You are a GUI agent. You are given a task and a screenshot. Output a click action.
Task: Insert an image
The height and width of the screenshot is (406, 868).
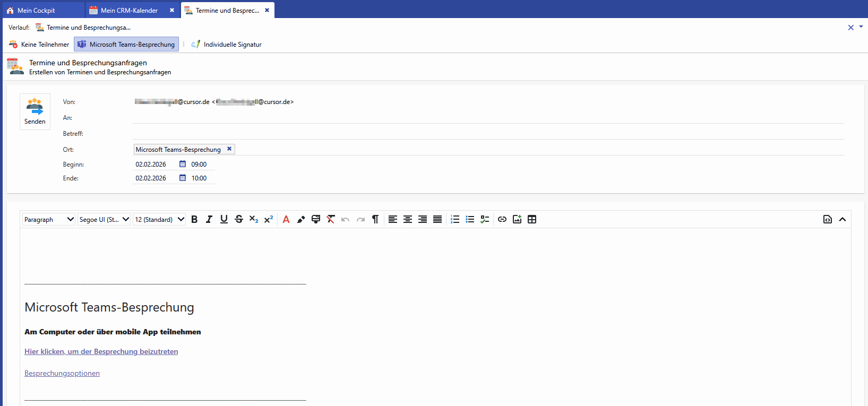coord(517,219)
